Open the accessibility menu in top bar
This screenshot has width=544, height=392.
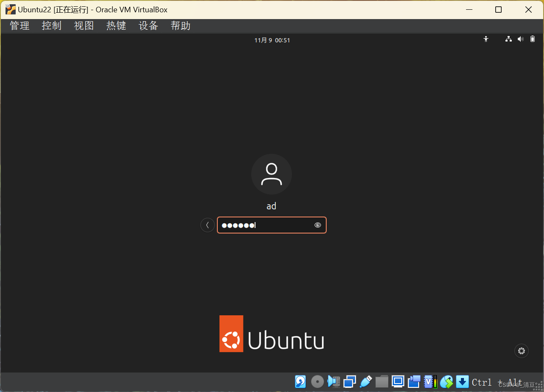click(x=486, y=39)
